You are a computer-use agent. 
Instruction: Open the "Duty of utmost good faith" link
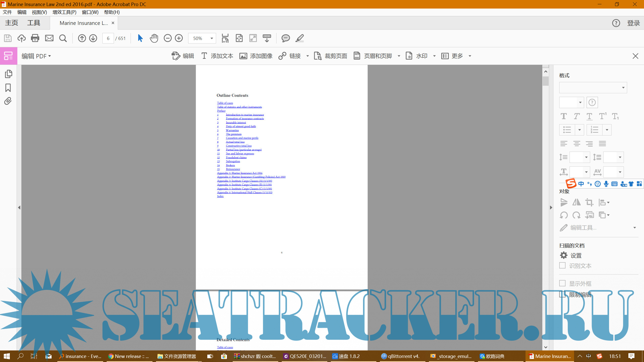point(241,126)
